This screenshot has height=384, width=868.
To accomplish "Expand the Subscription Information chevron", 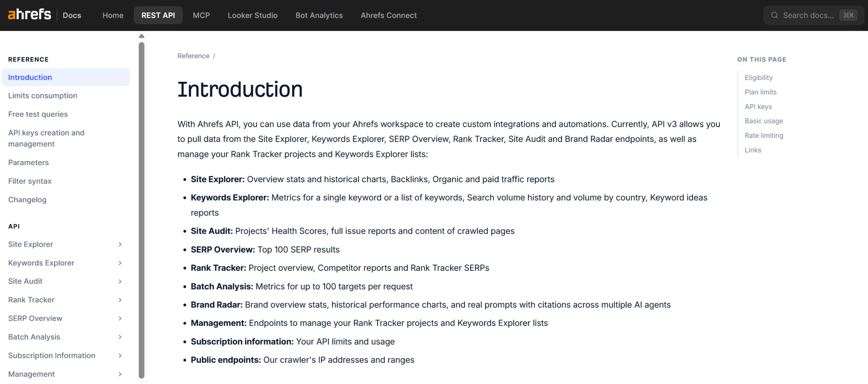I will pyautogui.click(x=120, y=356).
